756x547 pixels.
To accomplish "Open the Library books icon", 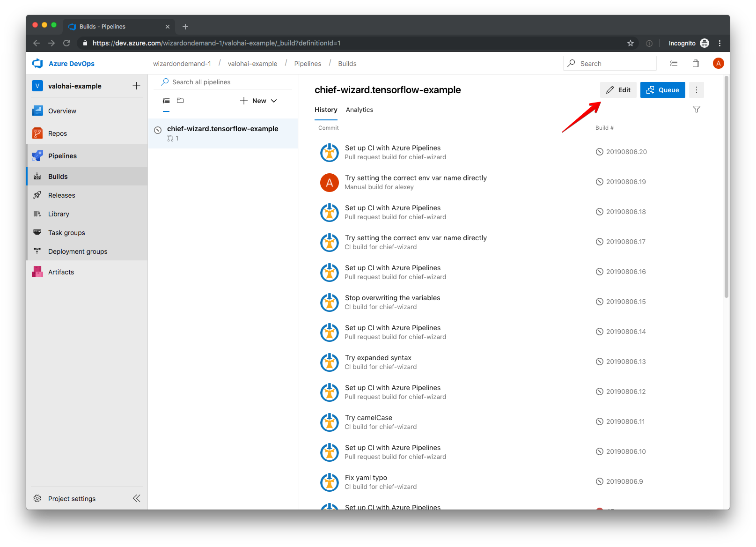I will coord(37,214).
